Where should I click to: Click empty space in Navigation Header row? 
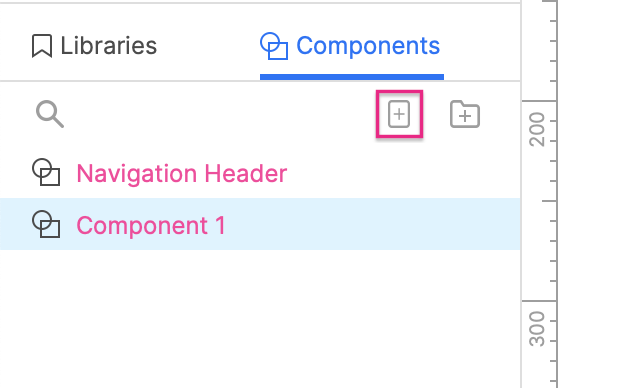coord(401,172)
